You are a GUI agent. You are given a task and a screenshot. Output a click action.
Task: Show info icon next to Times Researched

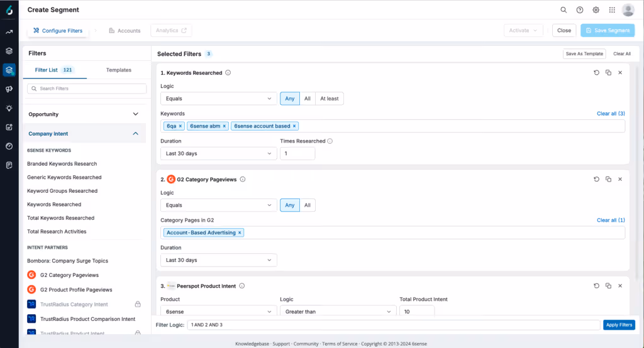(330, 141)
